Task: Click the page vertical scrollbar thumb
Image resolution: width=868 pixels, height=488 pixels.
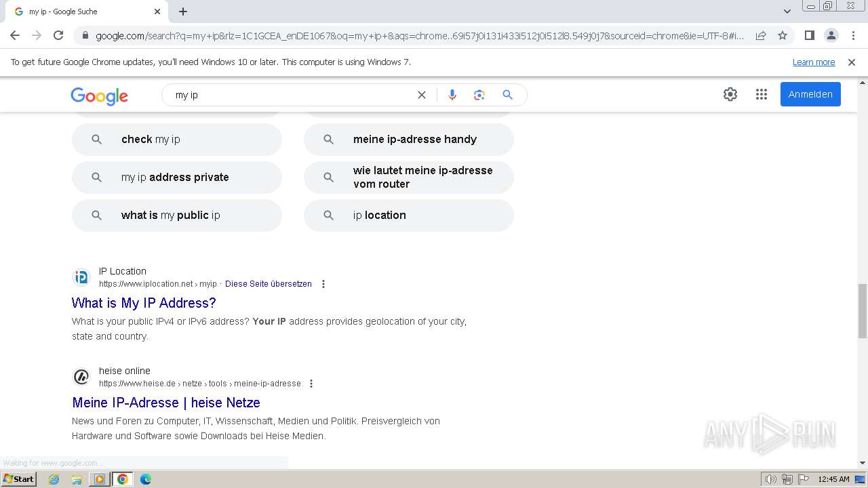Action: (863, 311)
